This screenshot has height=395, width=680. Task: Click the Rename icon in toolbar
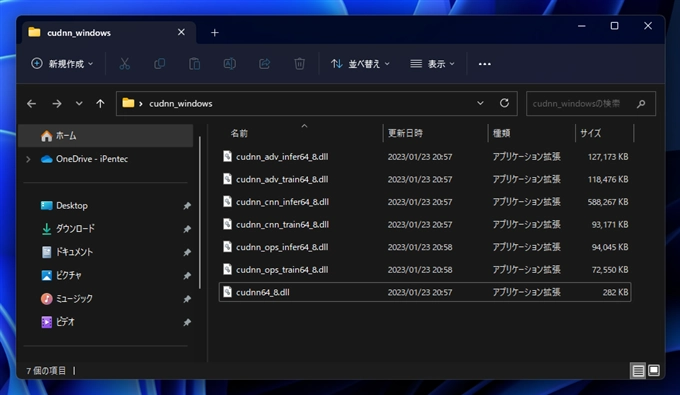229,64
